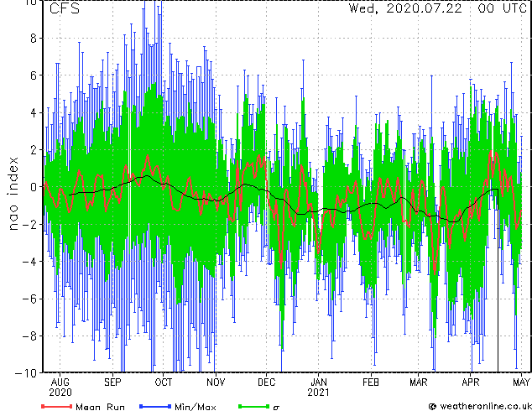
Task: Click the y-axis value 6
Action: point(34,75)
